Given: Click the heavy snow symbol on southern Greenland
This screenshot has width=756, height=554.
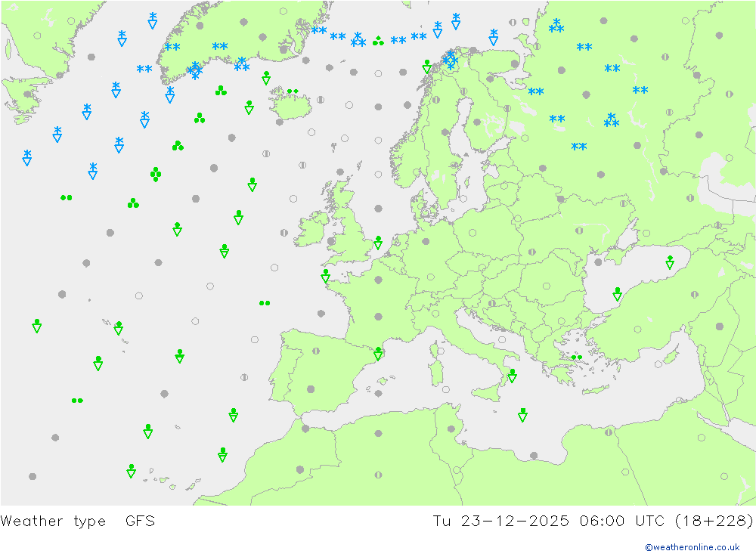Looking at the screenshot, I should (x=195, y=70).
